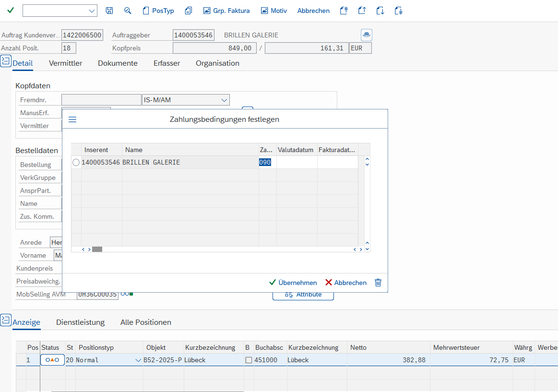Viewport: 558px width, 392px height.
Task: Switch to the Detail tab
Action: point(23,63)
